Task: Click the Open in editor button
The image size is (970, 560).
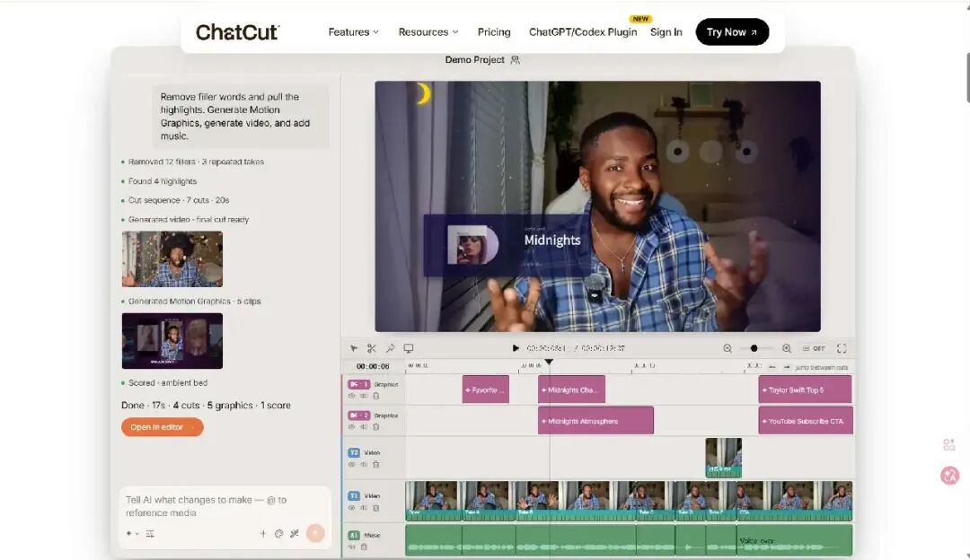Action: click(x=162, y=427)
